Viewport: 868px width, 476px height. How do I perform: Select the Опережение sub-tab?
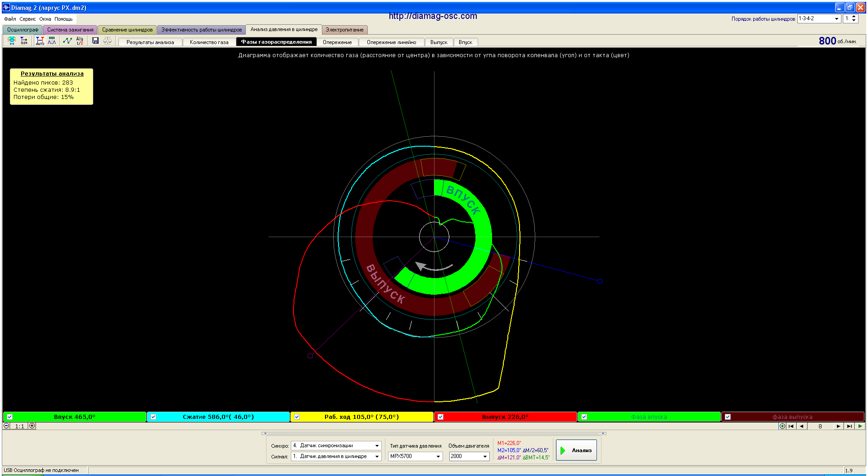[x=337, y=42]
